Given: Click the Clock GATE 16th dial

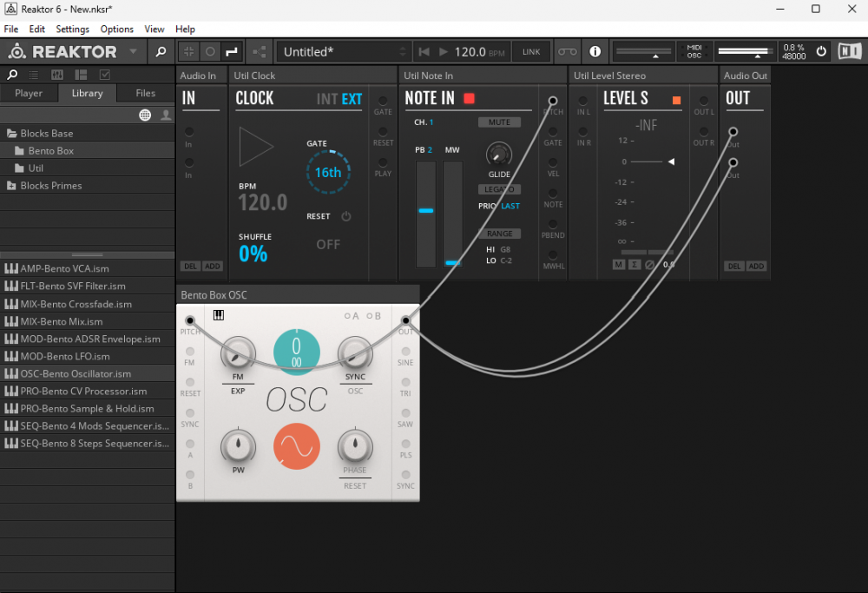Looking at the screenshot, I should (328, 172).
